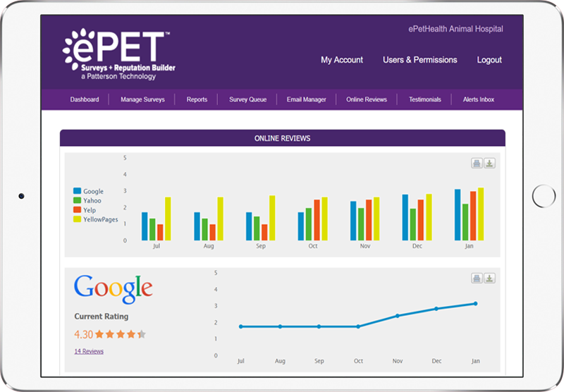The height and width of the screenshot is (392, 564).
Task: Toggle Yahoo series in legend
Action: [x=87, y=201]
